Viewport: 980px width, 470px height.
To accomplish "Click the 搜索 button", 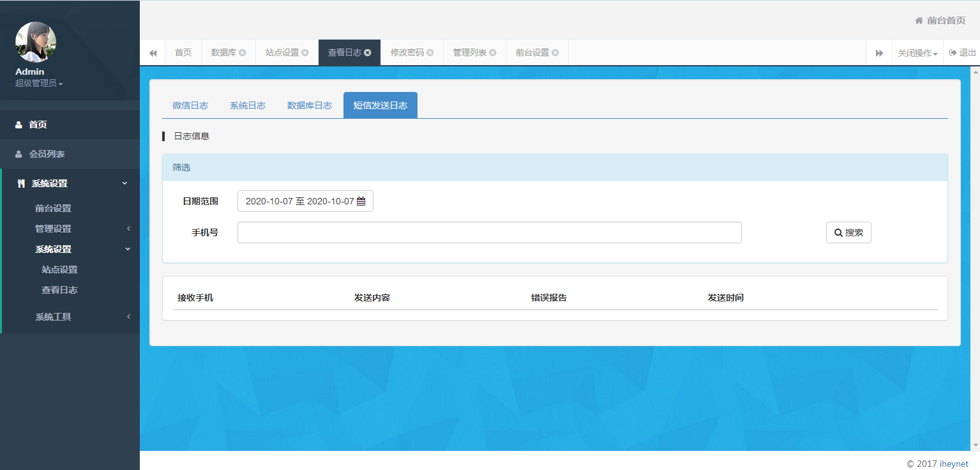I will tap(848, 232).
